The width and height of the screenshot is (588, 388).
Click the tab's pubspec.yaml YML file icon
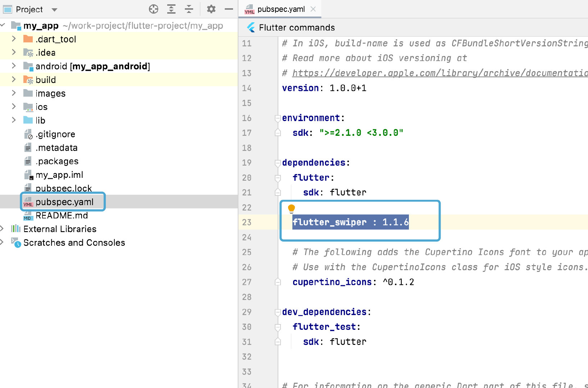(249, 9)
